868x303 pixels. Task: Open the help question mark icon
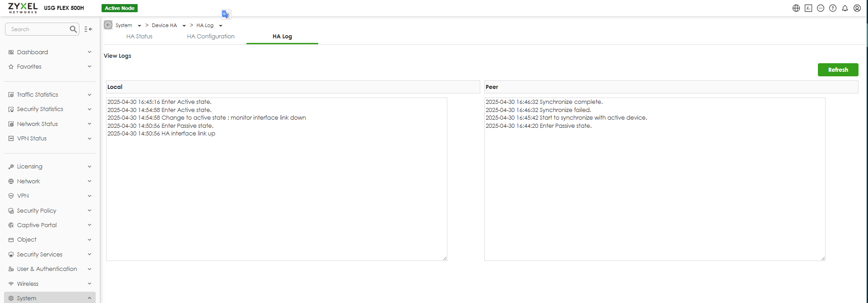(x=833, y=8)
